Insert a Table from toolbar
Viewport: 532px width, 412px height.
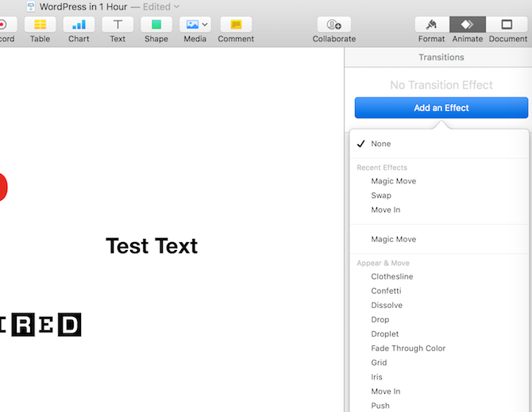point(40,25)
